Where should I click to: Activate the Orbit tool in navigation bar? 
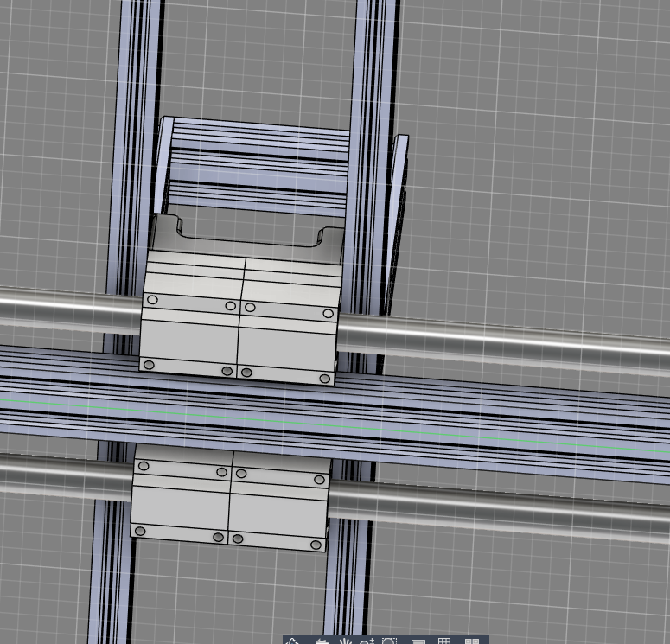(x=294, y=641)
